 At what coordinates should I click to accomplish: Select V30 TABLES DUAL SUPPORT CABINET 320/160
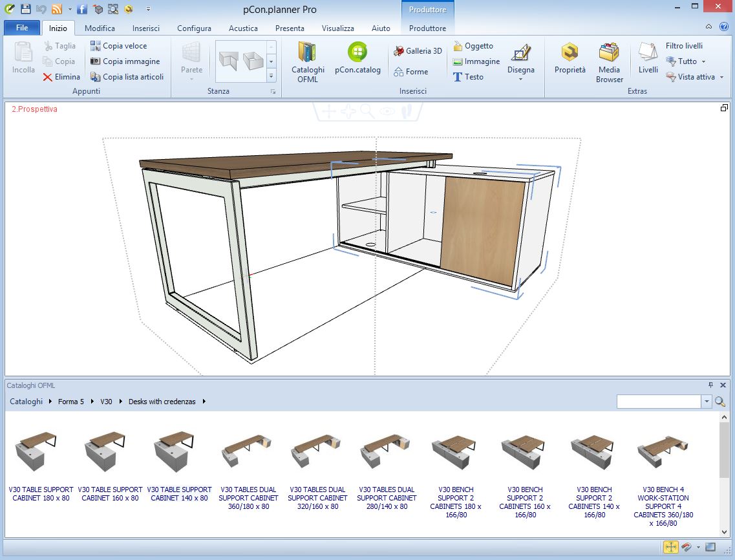(317, 471)
